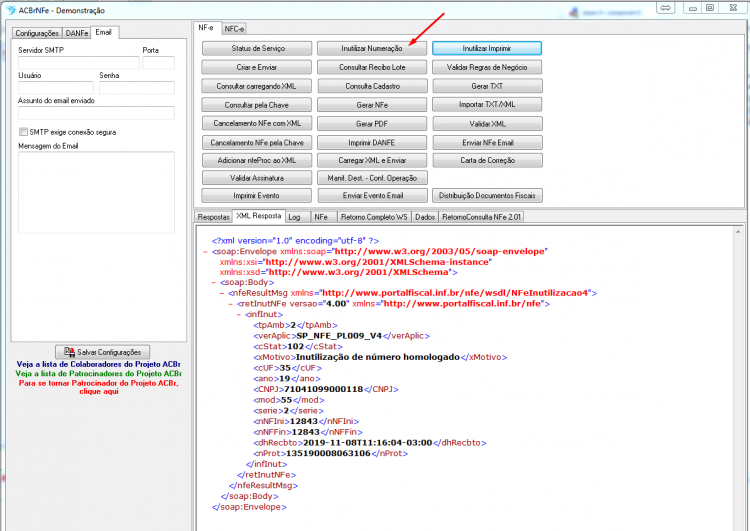Click the Inutilizar Numeração button
This screenshot has height=531, width=750.
tap(372, 48)
